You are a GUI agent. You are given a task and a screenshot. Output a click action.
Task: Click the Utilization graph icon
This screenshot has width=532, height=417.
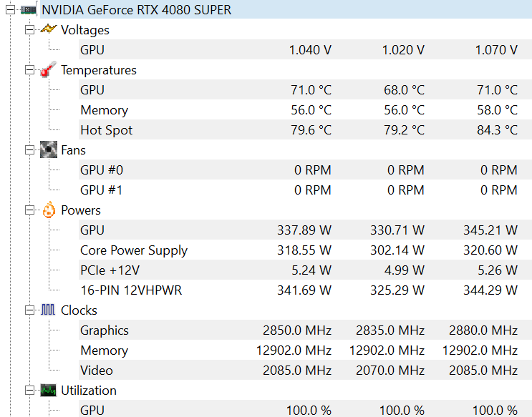(48, 391)
